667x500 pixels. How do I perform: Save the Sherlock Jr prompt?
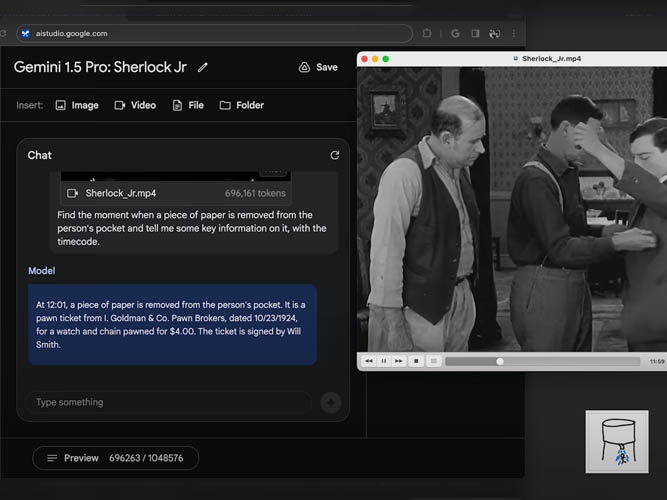[x=318, y=67]
